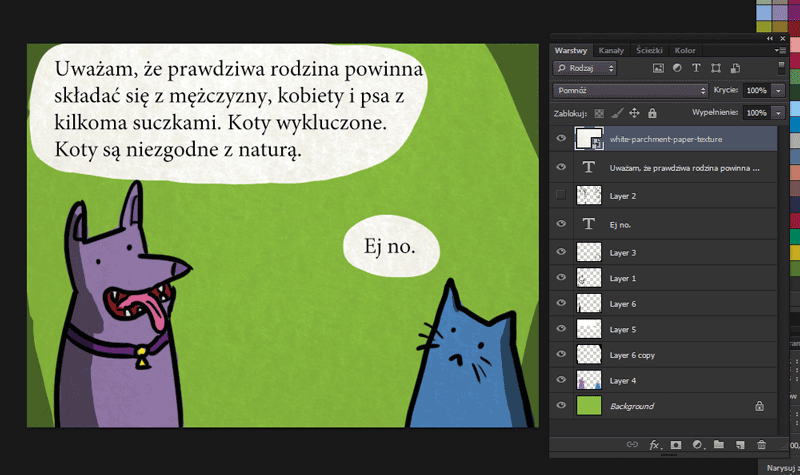The height and width of the screenshot is (475, 800).
Task: Show hidden Layer 2
Action: (561, 194)
